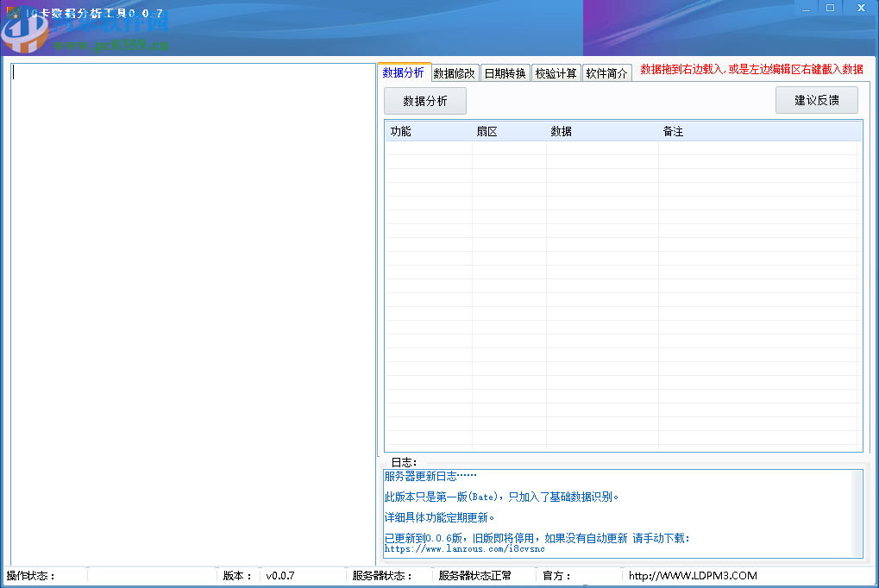Click the 数据 column header

(x=560, y=131)
